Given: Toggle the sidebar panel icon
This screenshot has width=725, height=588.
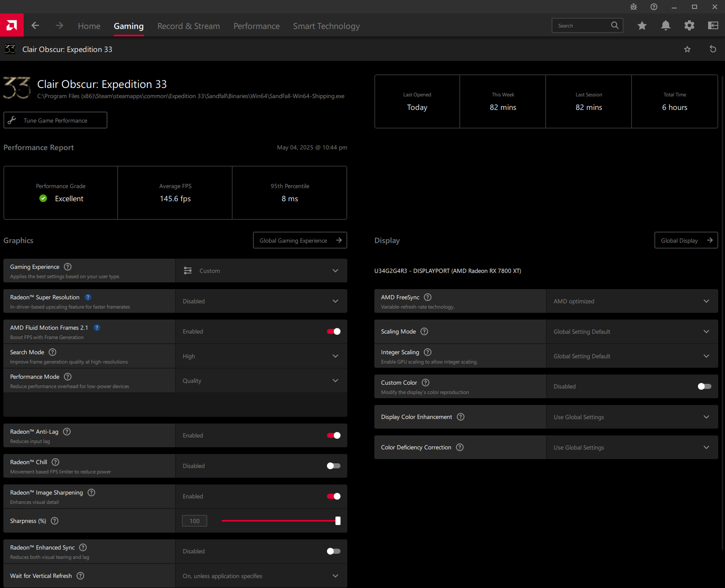Looking at the screenshot, I should (x=713, y=26).
